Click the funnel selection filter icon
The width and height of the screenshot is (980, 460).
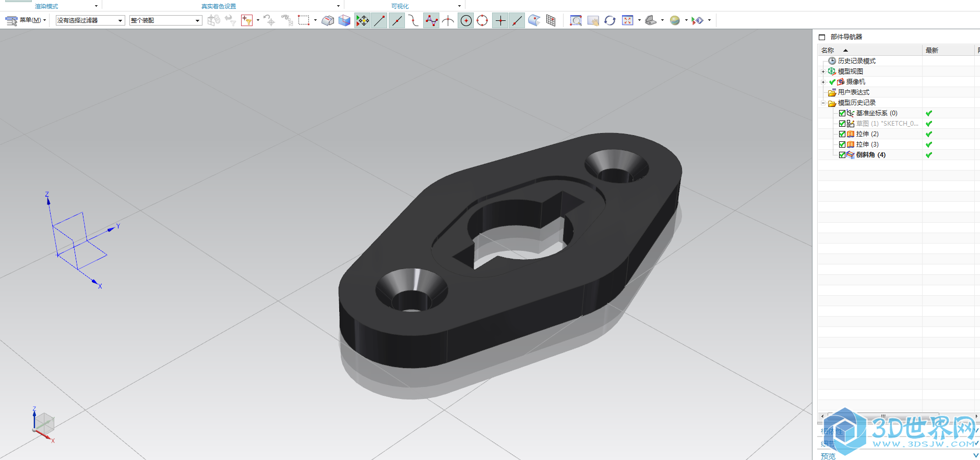pyautogui.click(x=247, y=20)
